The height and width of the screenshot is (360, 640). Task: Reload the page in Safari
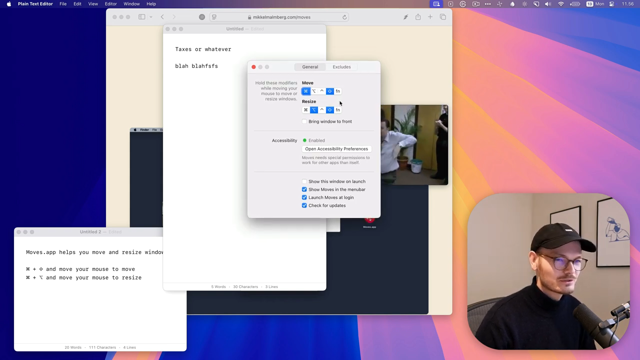click(344, 17)
